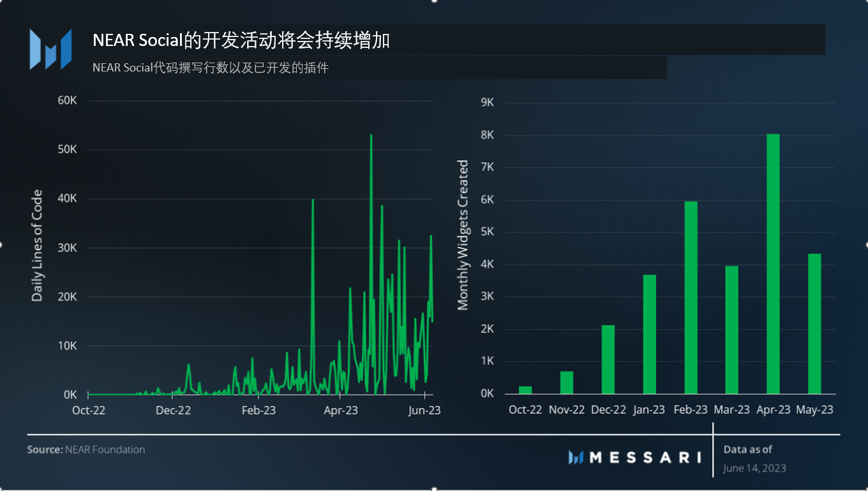Click the blue Messari logo at top left
The width and height of the screenshot is (868, 491).
50,49
